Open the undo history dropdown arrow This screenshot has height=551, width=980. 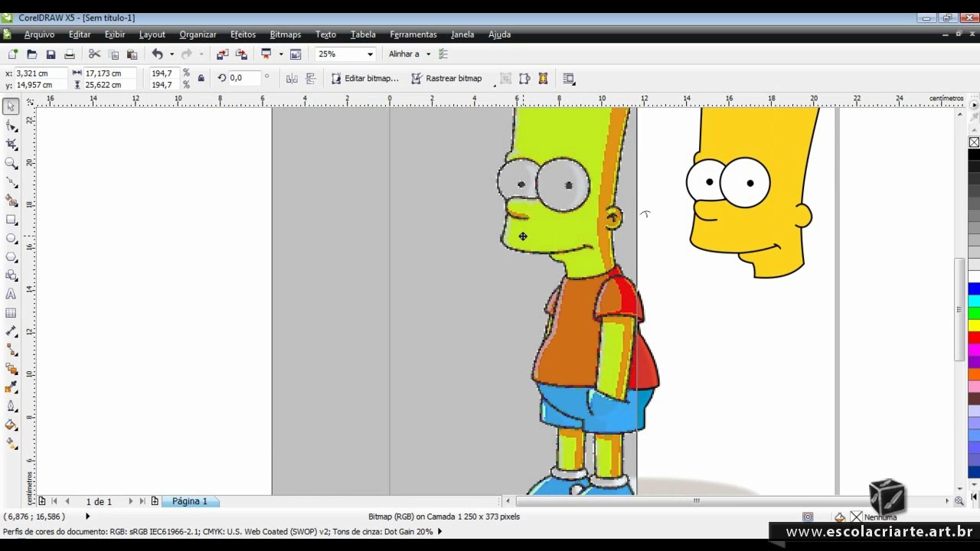(x=171, y=54)
